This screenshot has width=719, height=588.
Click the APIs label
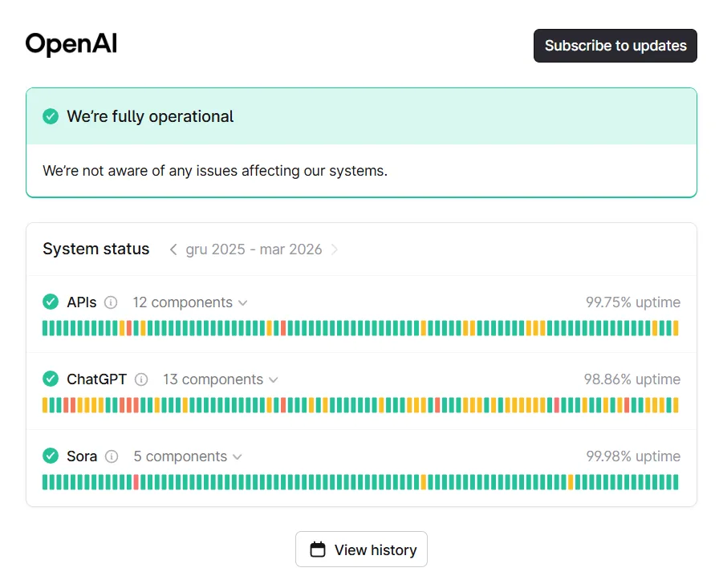[x=82, y=302]
